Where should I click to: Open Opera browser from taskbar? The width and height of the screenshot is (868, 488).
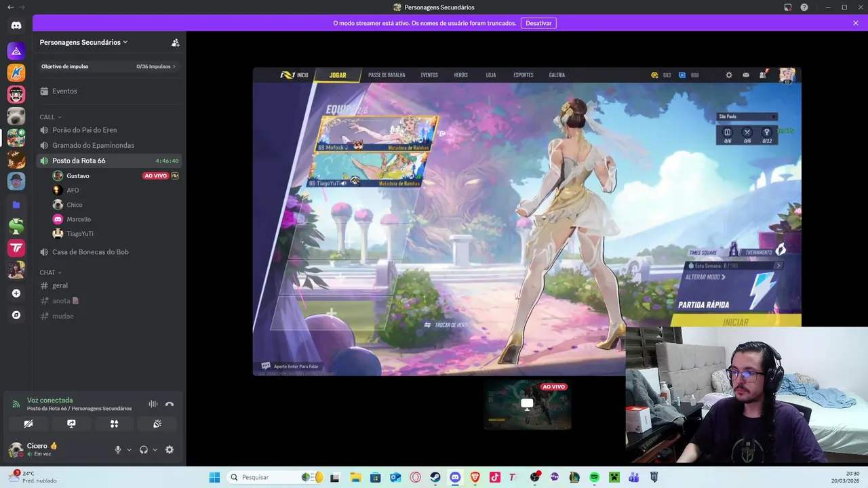coord(415,477)
